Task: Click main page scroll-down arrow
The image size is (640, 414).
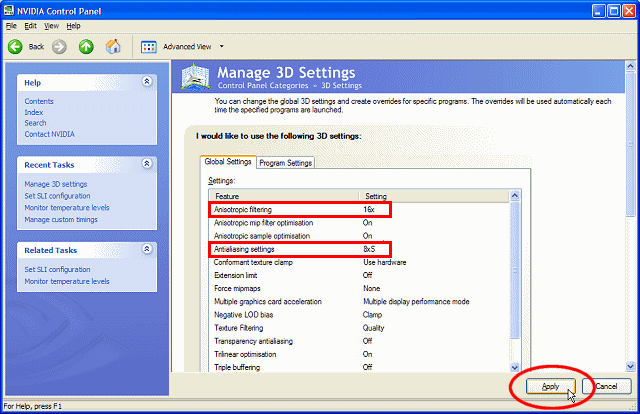Action: (630, 366)
